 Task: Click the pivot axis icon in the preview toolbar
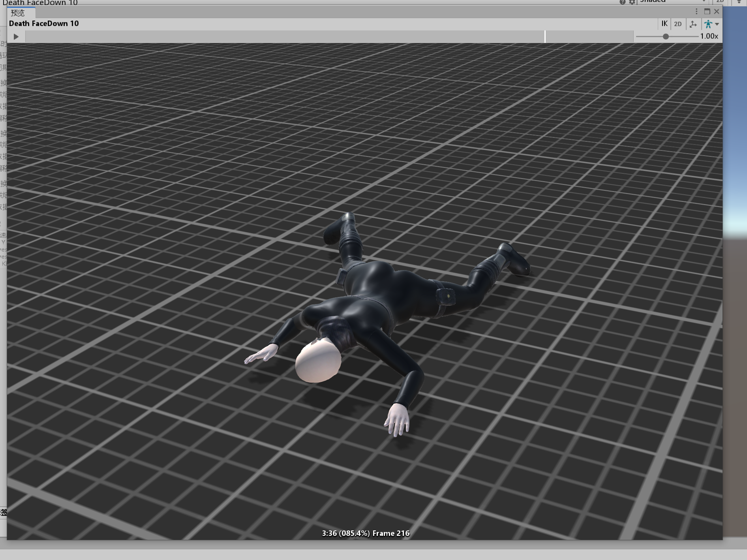[693, 24]
